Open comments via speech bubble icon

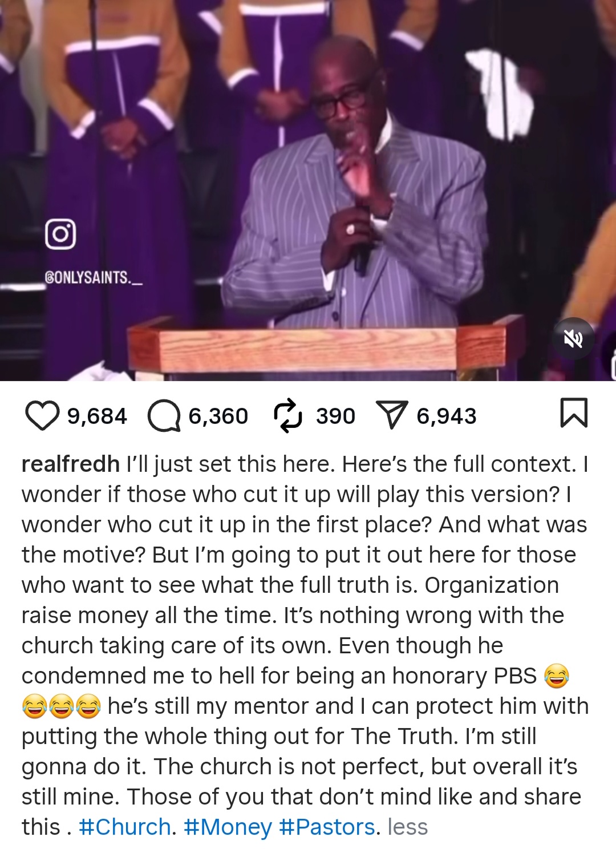pos(164,415)
